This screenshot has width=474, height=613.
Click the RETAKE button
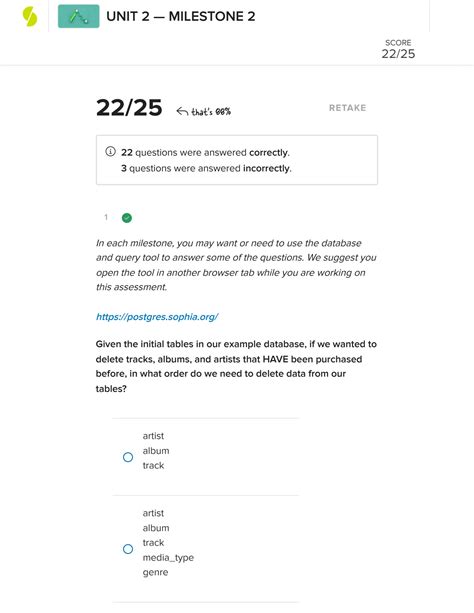[x=347, y=108]
